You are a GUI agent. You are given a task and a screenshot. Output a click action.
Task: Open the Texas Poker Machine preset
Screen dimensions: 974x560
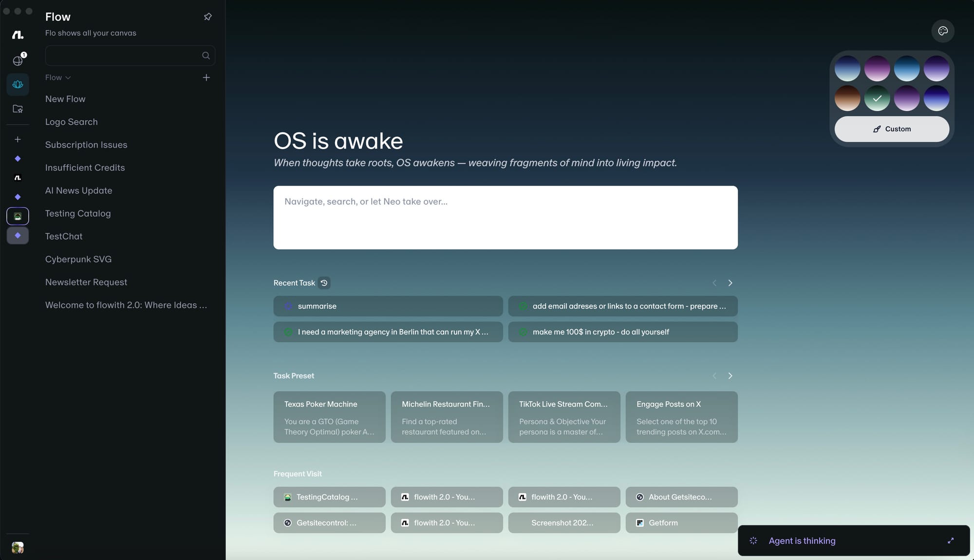(x=329, y=417)
